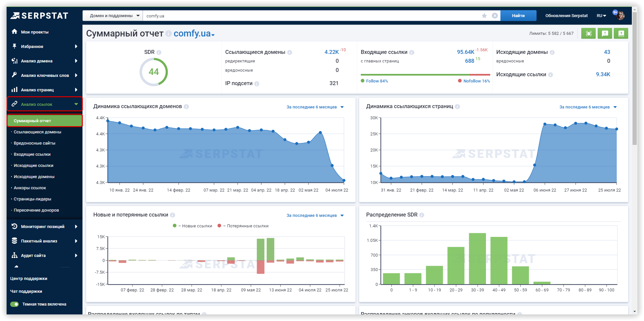Click the home icon for Мои проекты
Screen dimensions: 644x321
tap(14, 32)
